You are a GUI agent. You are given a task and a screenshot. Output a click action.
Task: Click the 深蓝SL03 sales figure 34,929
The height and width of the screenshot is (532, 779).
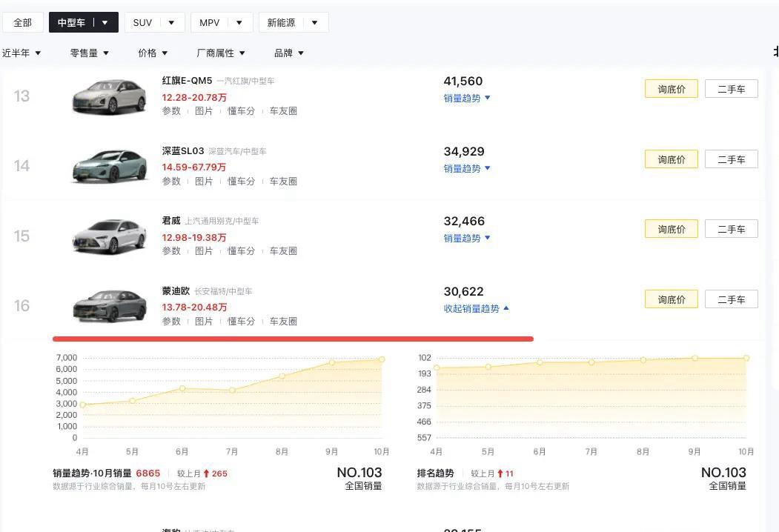464,151
